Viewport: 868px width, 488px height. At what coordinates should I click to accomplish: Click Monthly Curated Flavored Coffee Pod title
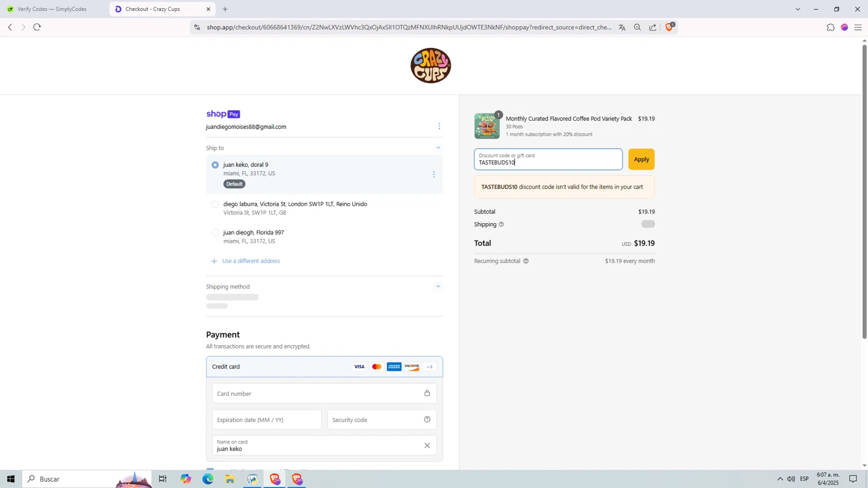coord(569,119)
